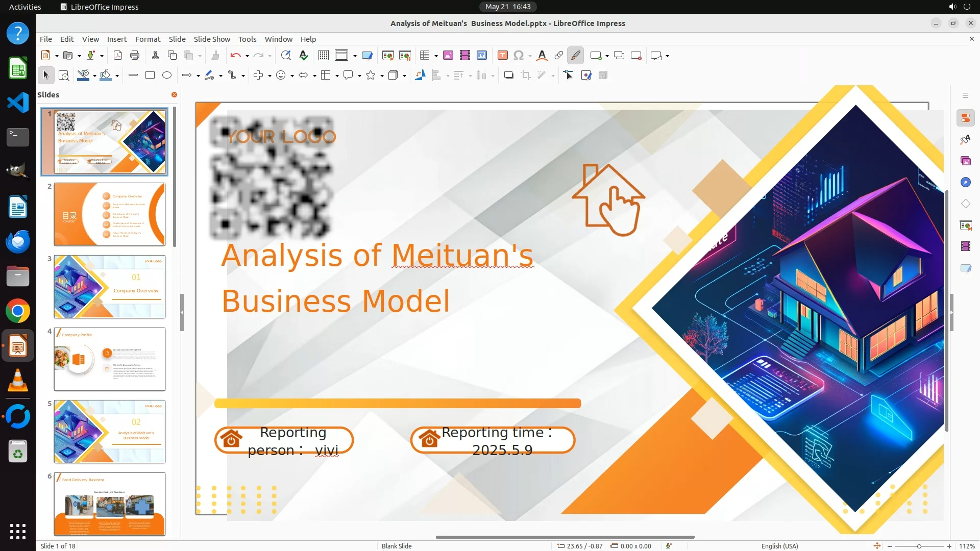The image size is (980, 551).
Task: Insert a Text Box from the toolbar
Action: (x=502, y=56)
